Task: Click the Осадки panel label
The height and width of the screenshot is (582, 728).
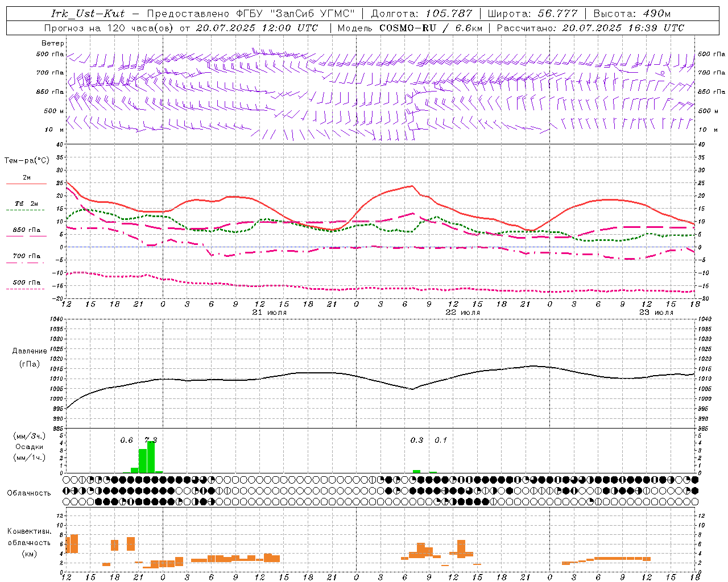Action: point(29,447)
